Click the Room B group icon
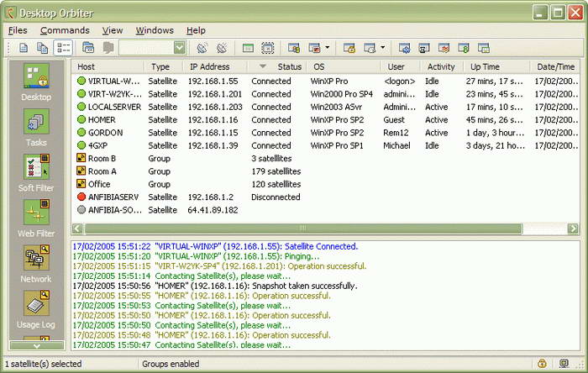This screenshot has height=373, width=588. tap(81, 158)
